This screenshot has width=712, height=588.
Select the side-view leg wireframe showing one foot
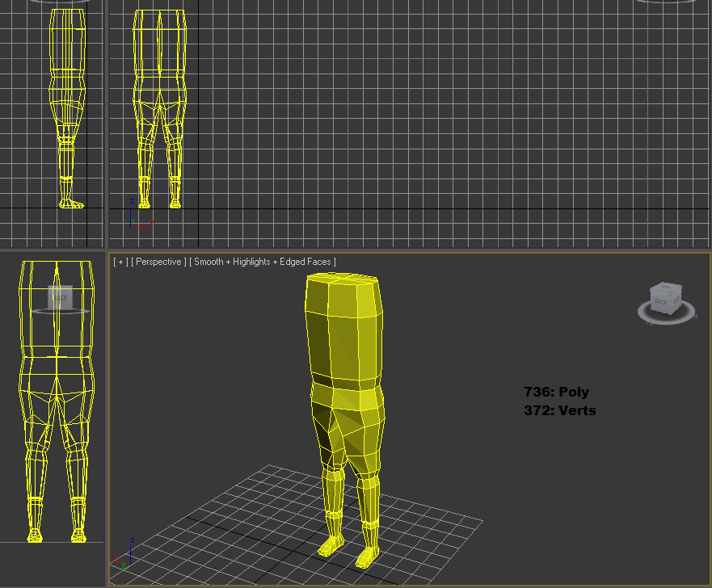[x=67, y=108]
